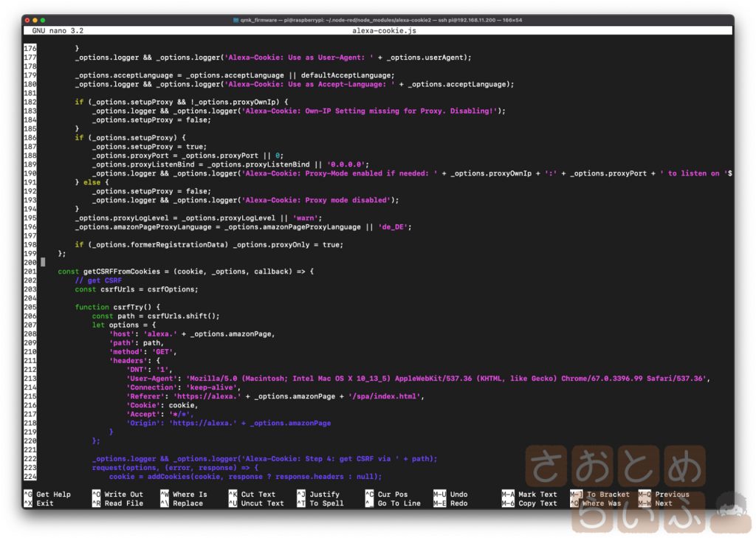756x538 pixels.
Task: Click the '/spa/index.html' string
Action: tap(385, 396)
